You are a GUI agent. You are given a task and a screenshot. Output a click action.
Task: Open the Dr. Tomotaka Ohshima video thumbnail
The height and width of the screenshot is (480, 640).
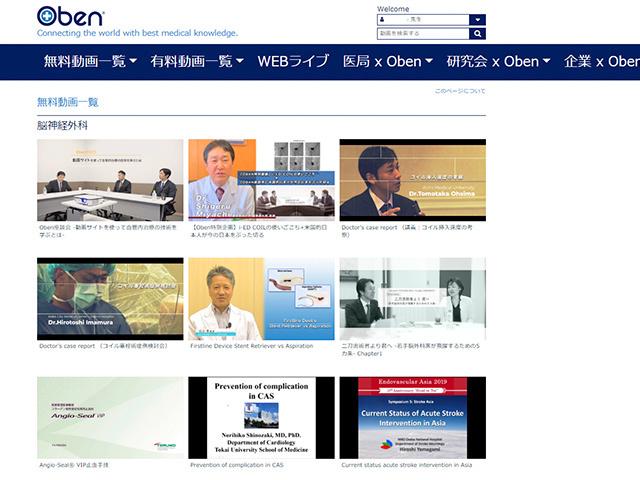[x=412, y=180]
